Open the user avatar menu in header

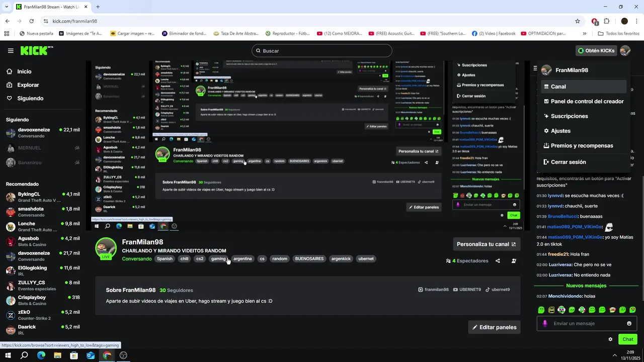pos(625,51)
